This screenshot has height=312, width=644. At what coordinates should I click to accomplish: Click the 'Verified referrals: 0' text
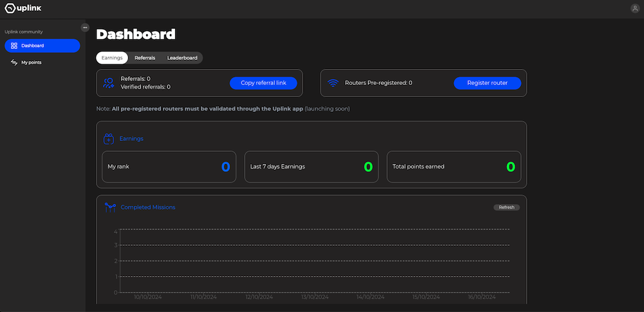[146, 87]
